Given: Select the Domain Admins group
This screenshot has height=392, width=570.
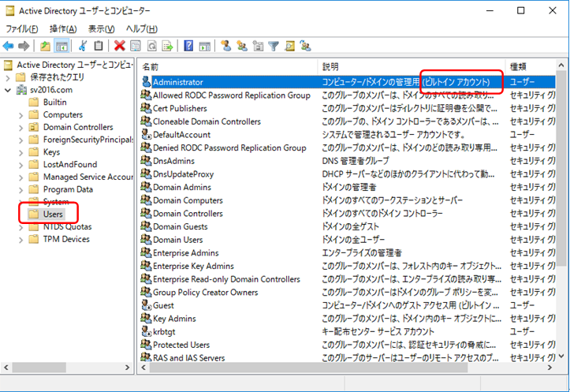Looking at the screenshot, I should coord(182,187).
